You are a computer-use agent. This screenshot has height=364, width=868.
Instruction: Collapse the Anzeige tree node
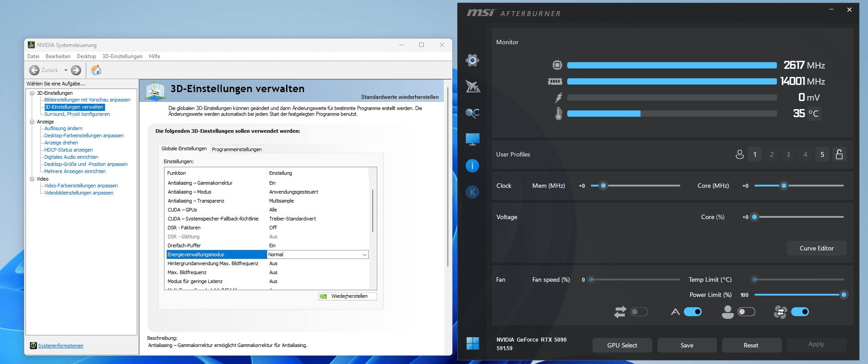[32, 122]
